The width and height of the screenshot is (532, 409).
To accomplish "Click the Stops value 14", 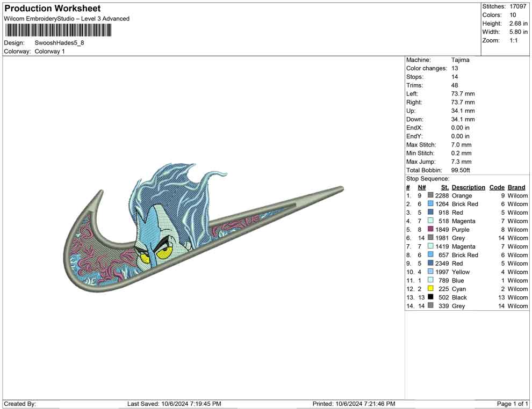I will (454, 77).
